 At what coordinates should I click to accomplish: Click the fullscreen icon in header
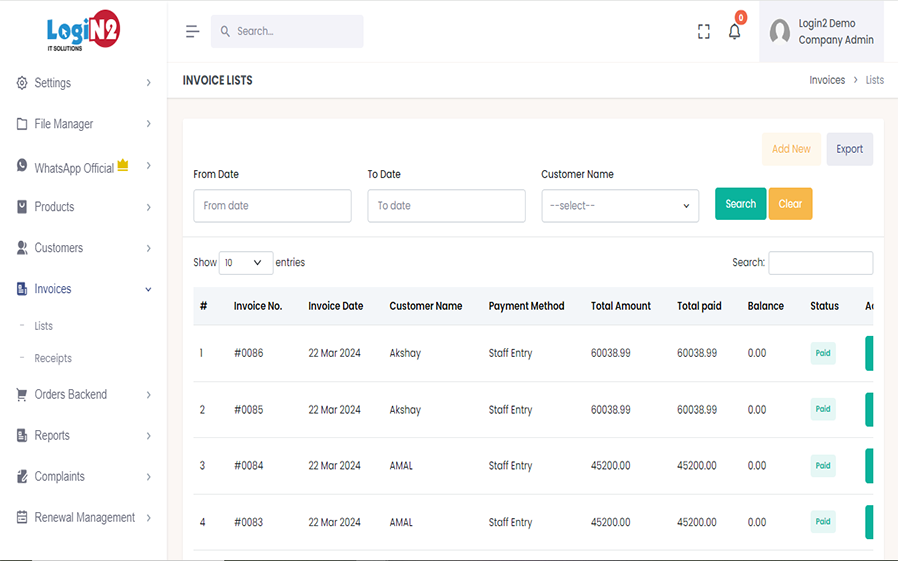pos(704,32)
